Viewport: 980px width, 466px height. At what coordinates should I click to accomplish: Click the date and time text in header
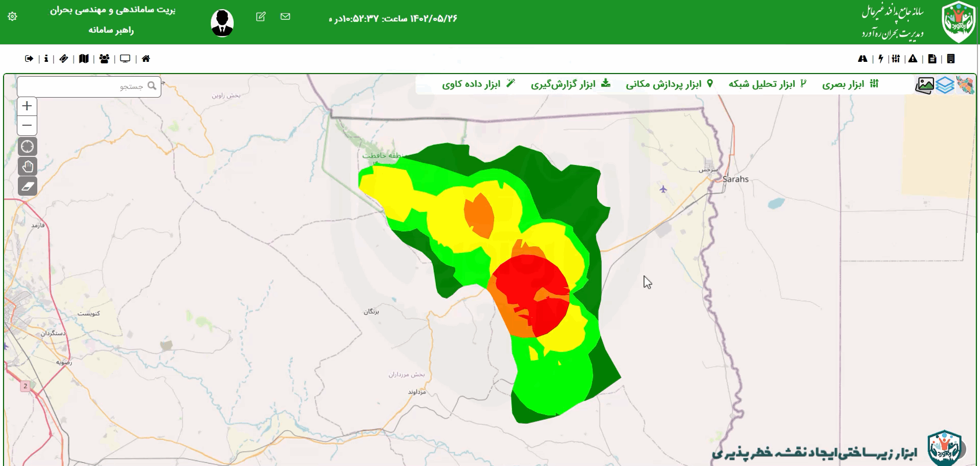pyautogui.click(x=393, y=19)
